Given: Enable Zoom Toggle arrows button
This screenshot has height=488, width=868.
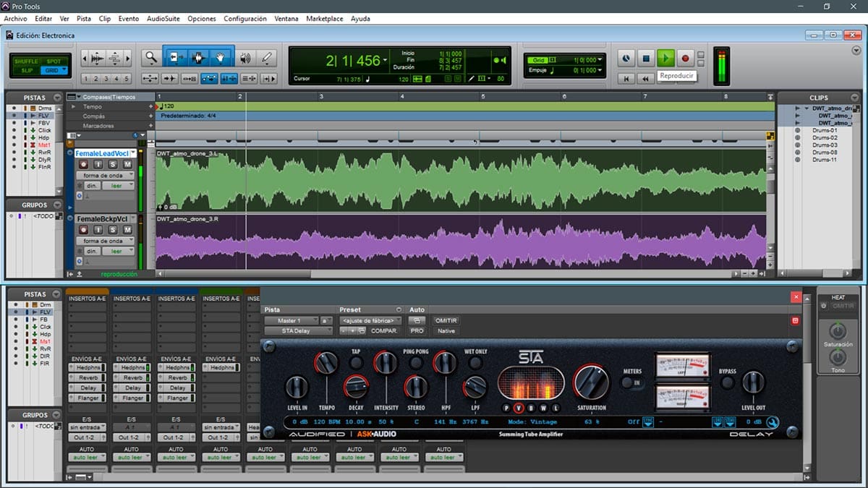Looking at the screenshot, I should pos(150,79).
